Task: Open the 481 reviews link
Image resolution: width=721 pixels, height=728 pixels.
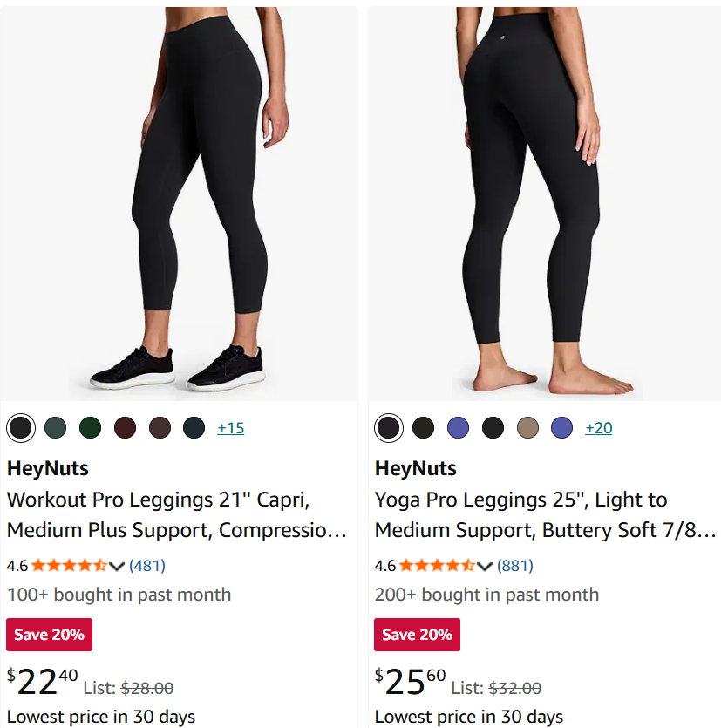Action: tap(147, 566)
